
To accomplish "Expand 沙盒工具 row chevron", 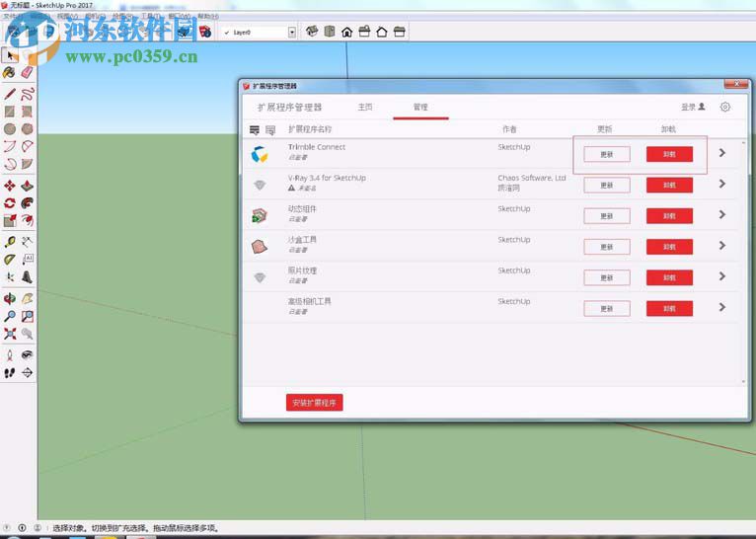I will tap(721, 246).
